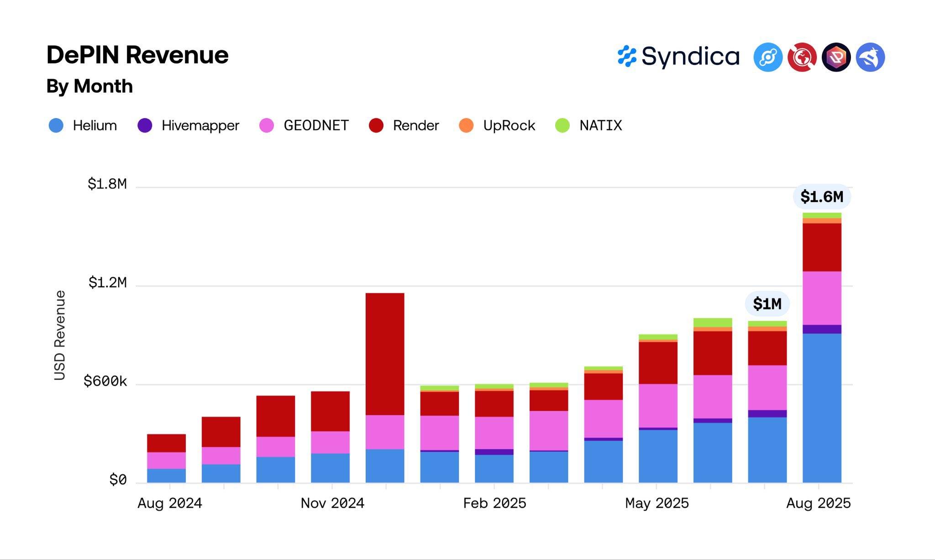The width and height of the screenshot is (935, 560).
Task: Toggle the Helium legend dot
Action: pos(56,126)
